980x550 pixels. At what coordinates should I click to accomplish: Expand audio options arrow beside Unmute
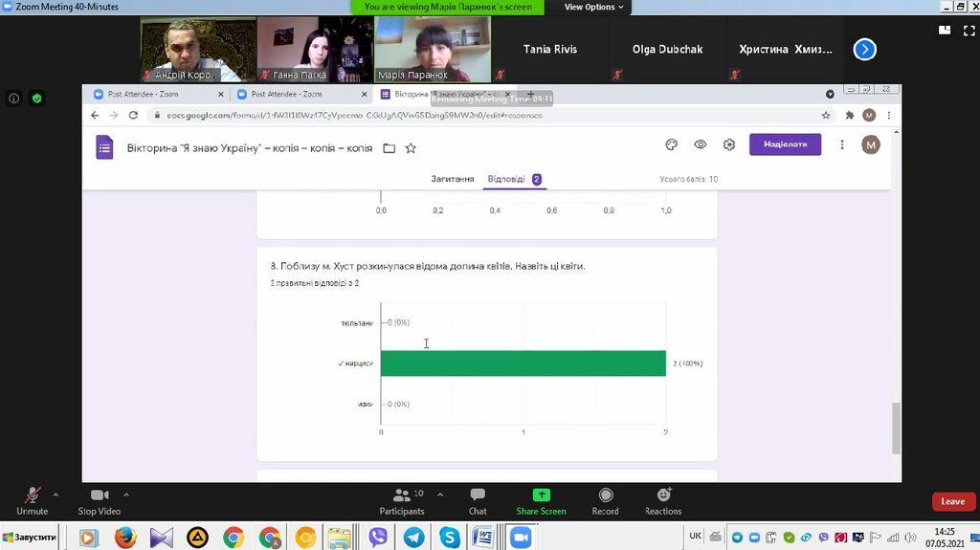[56, 495]
